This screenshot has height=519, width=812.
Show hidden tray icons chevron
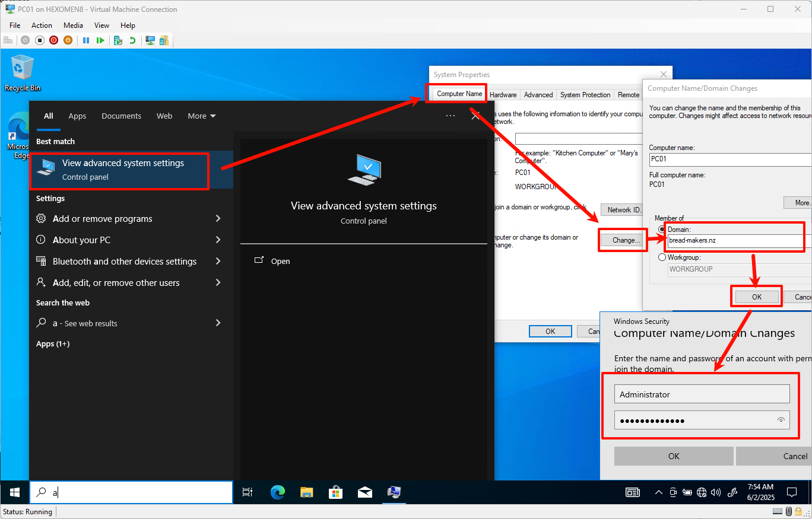(659, 492)
